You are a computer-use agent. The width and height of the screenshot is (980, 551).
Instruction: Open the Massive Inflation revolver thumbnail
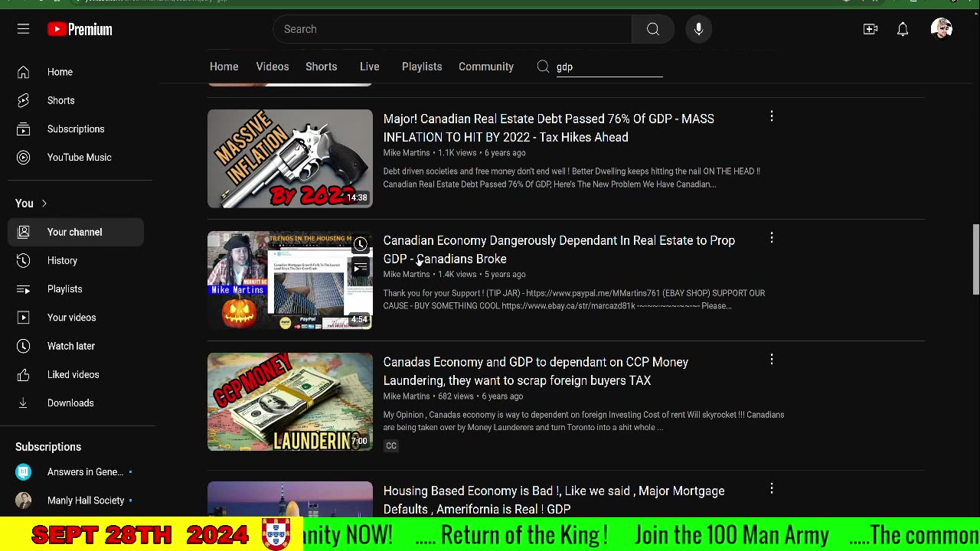[290, 158]
